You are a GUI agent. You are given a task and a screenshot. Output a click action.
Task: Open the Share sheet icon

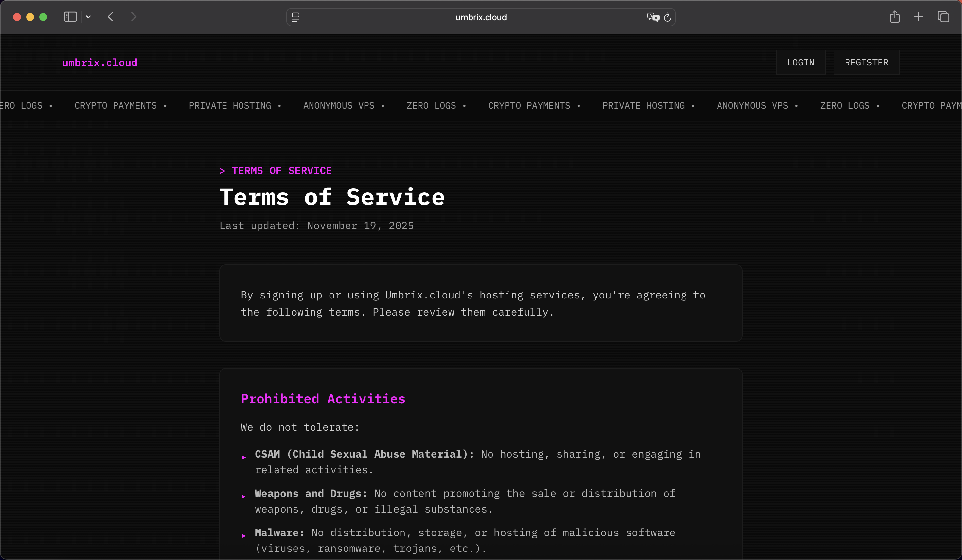tap(895, 17)
